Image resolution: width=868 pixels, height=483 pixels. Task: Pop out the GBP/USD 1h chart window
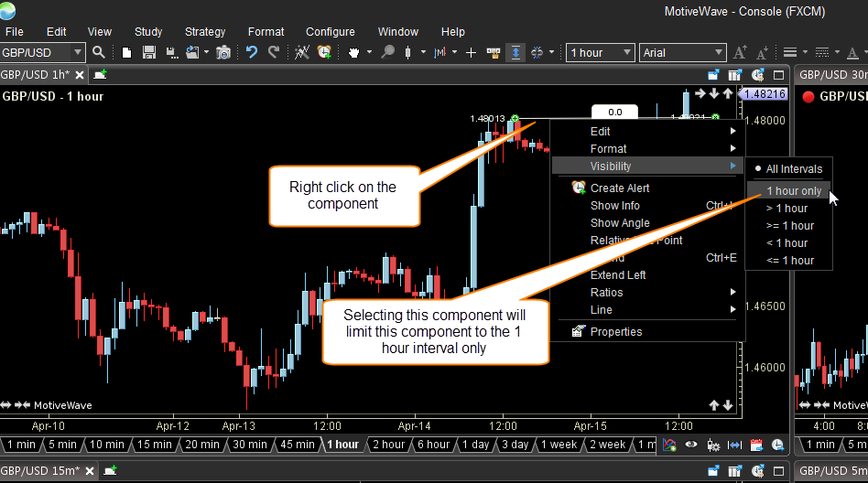tap(713, 75)
